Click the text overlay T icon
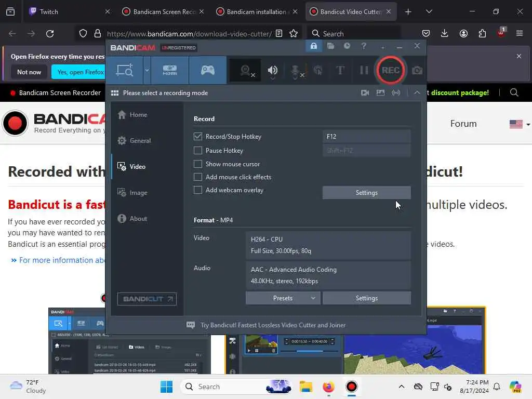Viewport: 532px width, 399px height. (340, 70)
